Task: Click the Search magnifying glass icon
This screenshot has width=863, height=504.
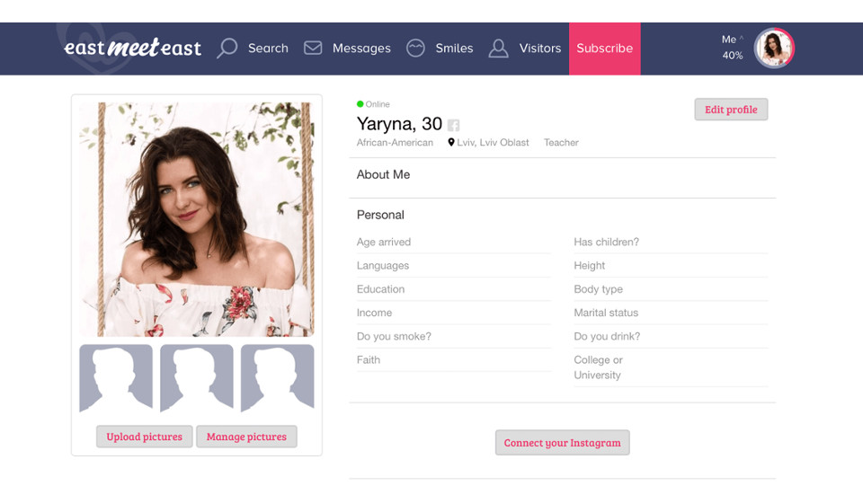Action: [x=227, y=48]
